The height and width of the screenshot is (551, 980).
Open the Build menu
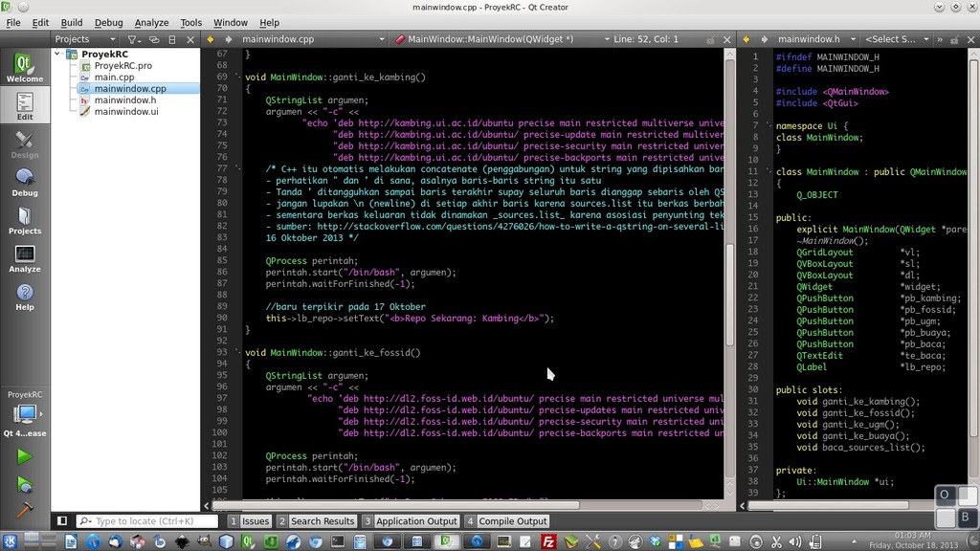[x=71, y=22]
